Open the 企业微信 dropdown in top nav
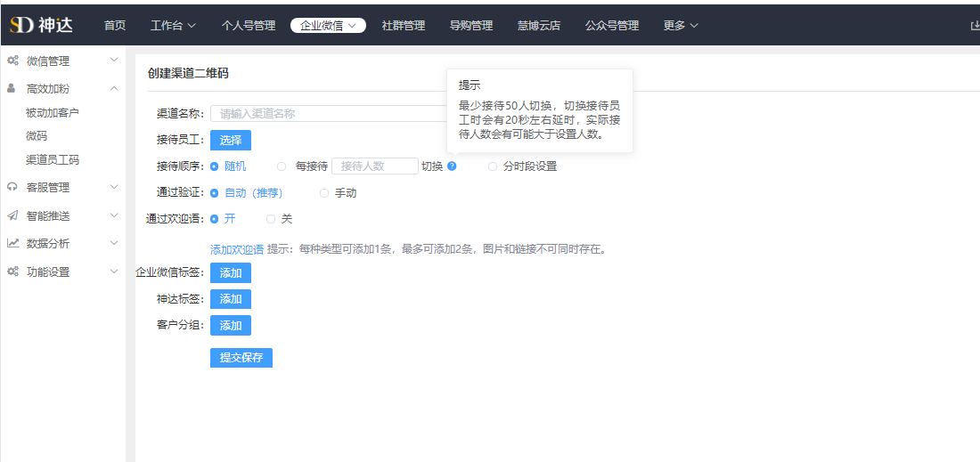The width and height of the screenshot is (980, 462). 328,26
